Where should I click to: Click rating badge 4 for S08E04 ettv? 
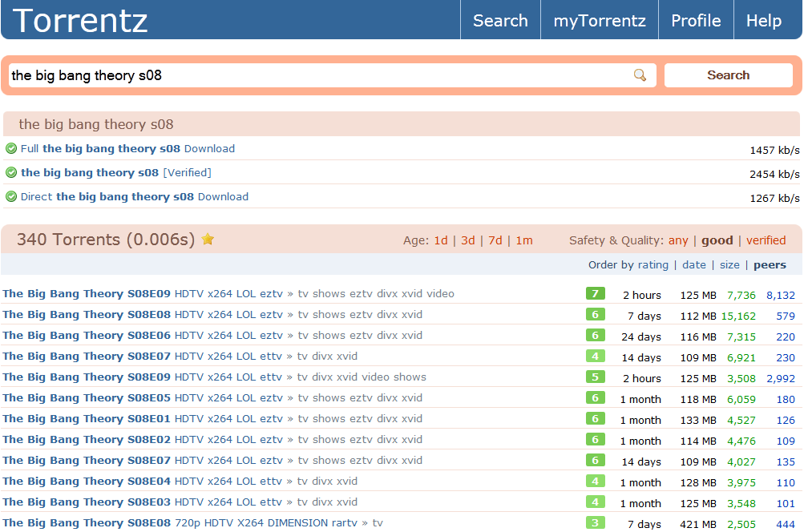pos(596,482)
